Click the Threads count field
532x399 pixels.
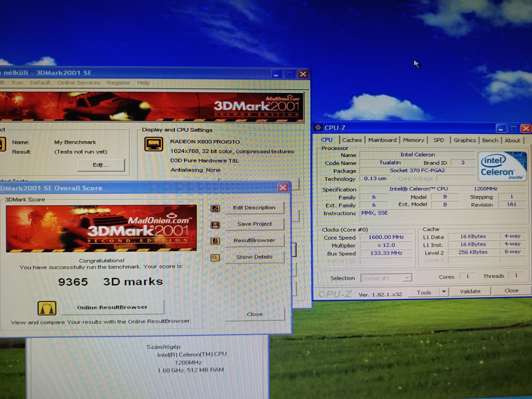tap(516, 276)
